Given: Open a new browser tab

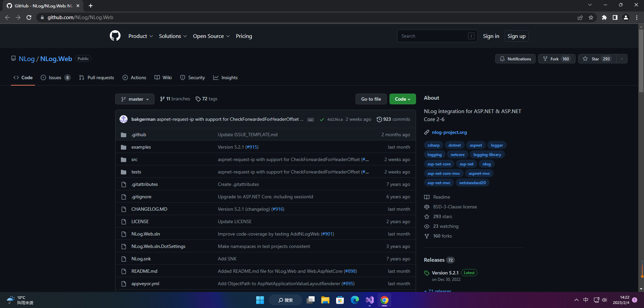Looking at the screenshot, I should coord(91,6).
